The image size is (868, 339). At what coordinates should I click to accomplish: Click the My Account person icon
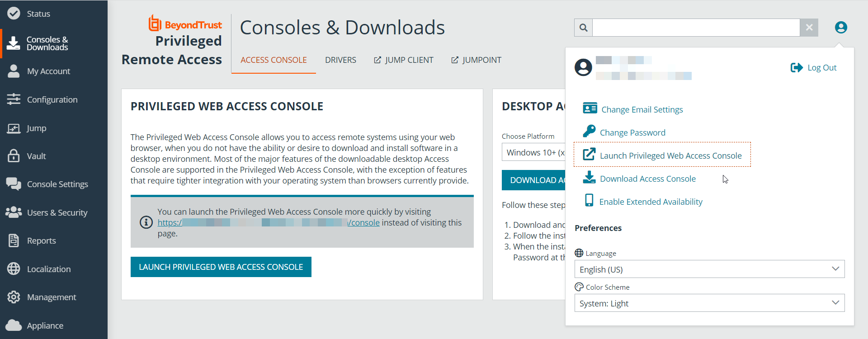coord(14,71)
